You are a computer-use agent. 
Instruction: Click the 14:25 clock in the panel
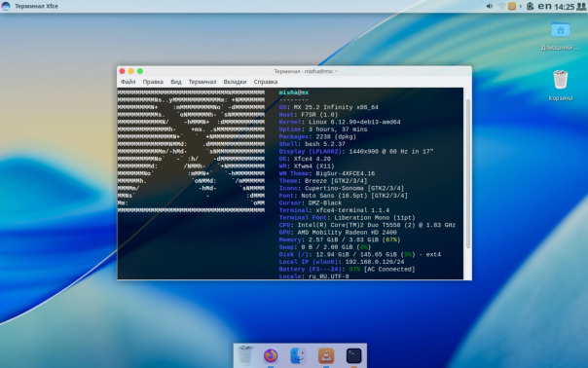coord(564,7)
